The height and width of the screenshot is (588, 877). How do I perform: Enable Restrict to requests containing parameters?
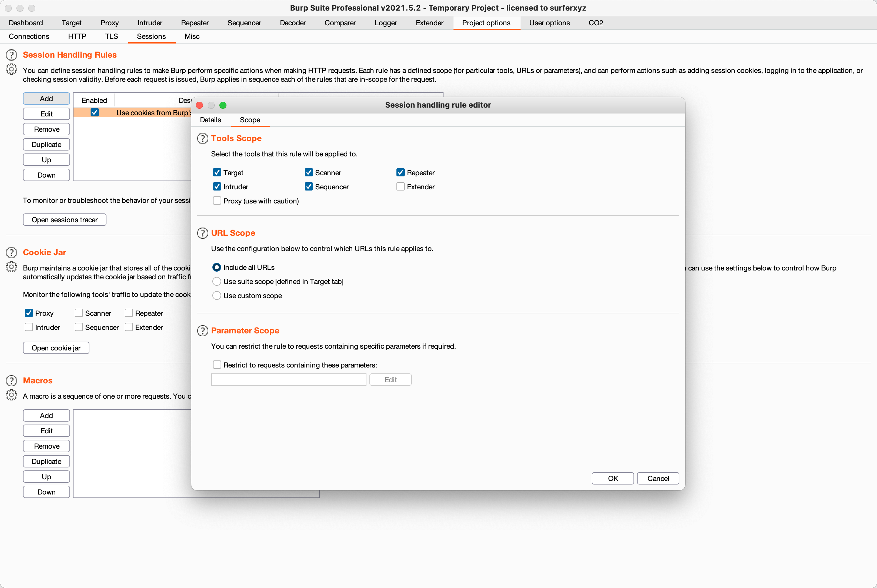(x=217, y=365)
